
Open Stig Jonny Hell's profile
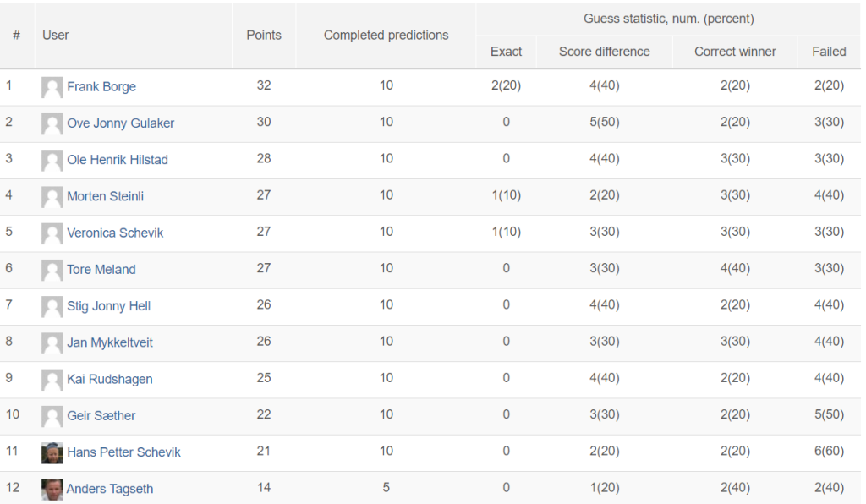coord(109,306)
